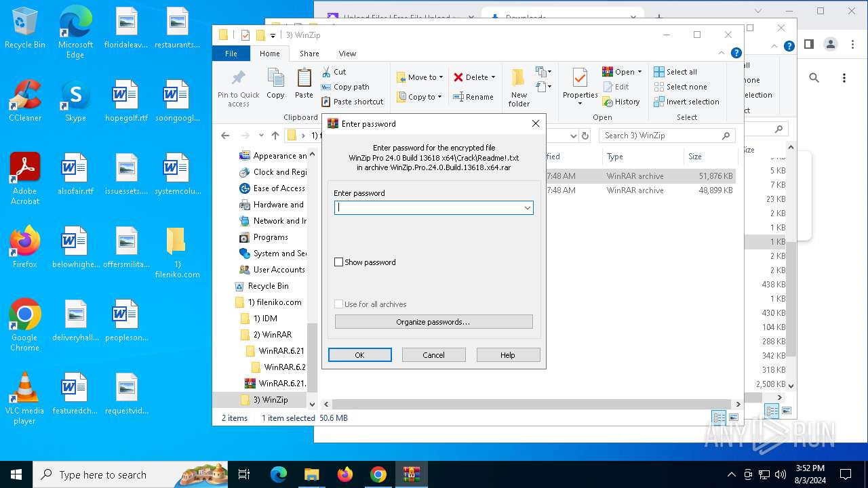Select User Accounts in navigation tree
The width and height of the screenshot is (868, 488).
pyautogui.click(x=279, y=270)
